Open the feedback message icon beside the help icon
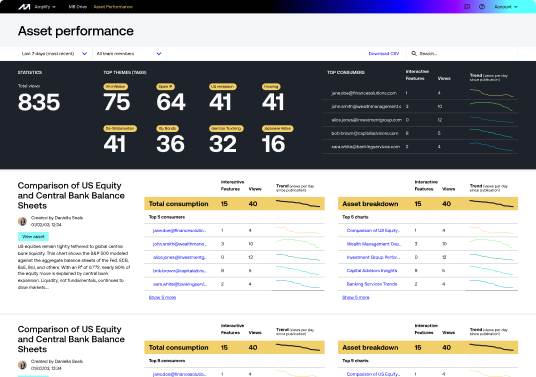The height and width of the screenshot is (377, 536). coord(467,6)
